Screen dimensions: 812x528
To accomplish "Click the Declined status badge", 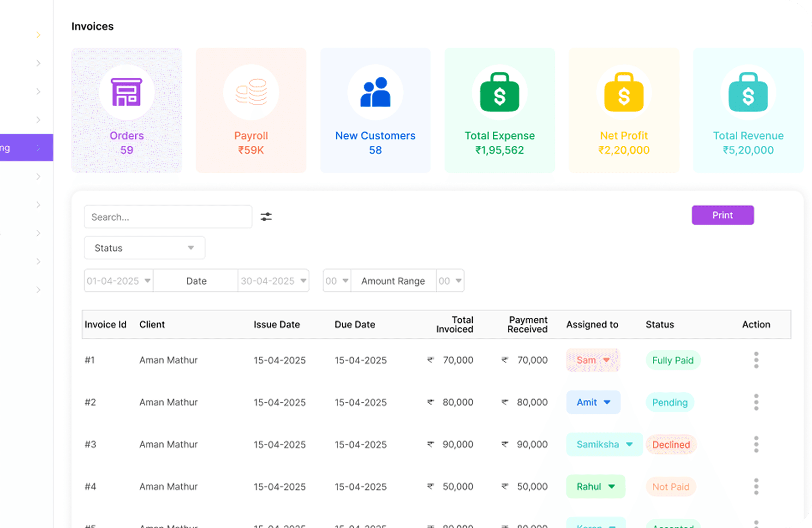I will click(671, 444).
